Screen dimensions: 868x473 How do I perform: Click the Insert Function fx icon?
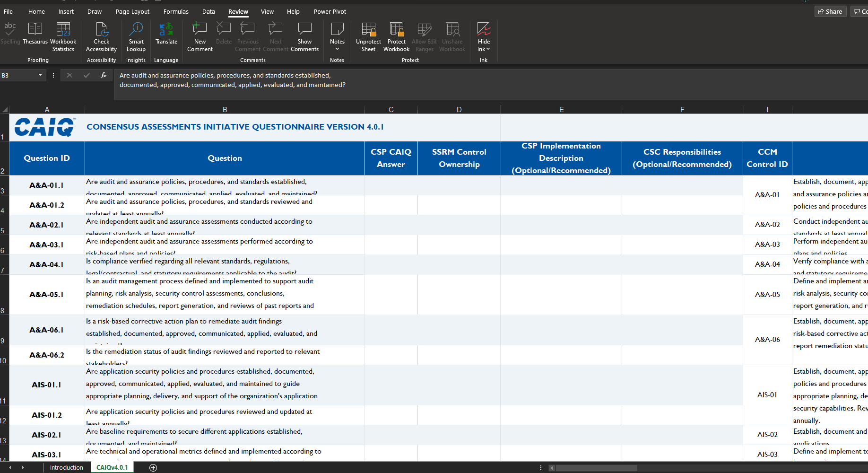pyautogui.click(x=103, y=75)
